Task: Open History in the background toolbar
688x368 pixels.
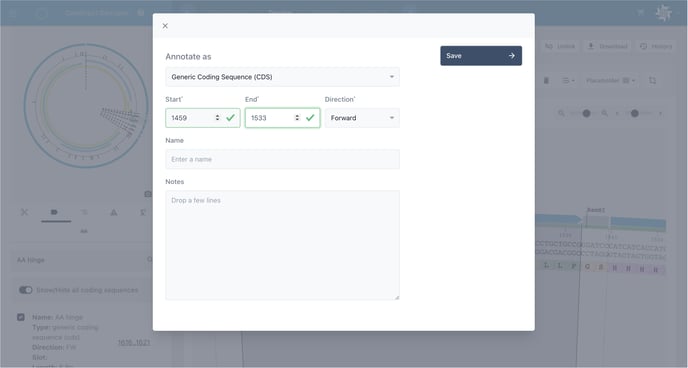Action: point(656,46)
